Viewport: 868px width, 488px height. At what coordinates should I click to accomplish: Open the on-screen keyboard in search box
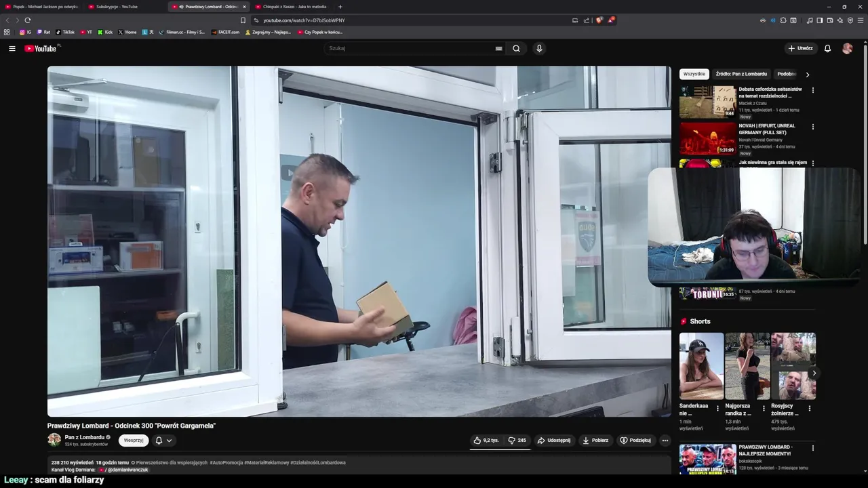[x=498, y=48]
